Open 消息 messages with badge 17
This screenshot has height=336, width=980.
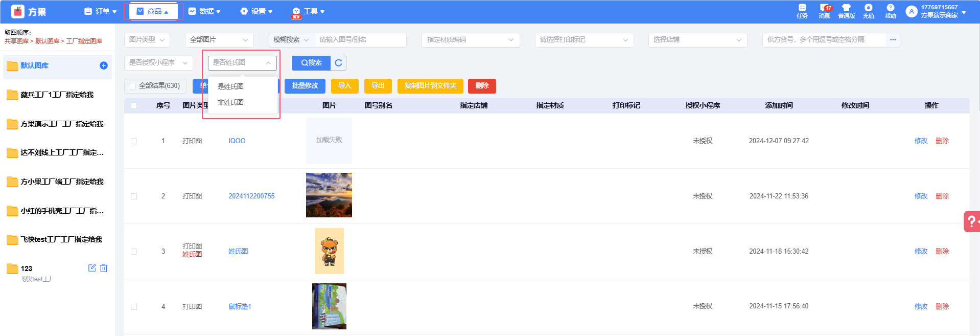[x=825, y=11]
